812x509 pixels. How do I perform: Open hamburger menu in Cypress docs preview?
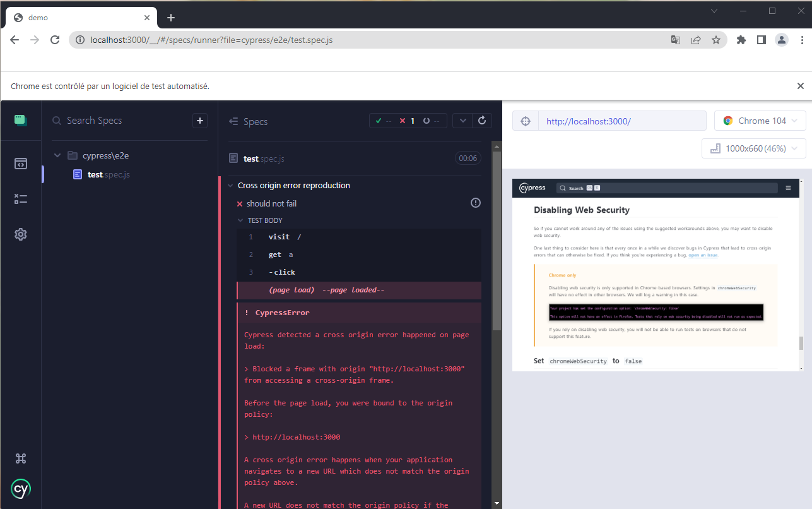788,188
